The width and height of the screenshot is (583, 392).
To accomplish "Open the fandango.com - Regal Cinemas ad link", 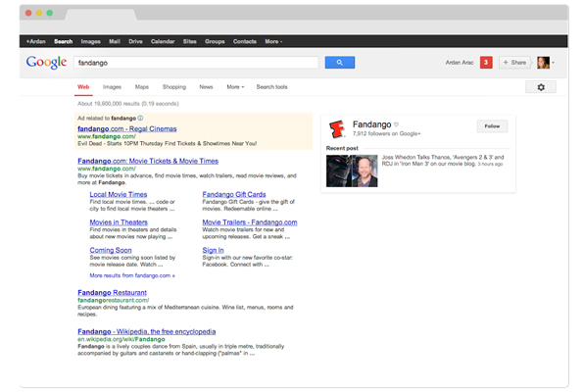I will tap(127, 129).
